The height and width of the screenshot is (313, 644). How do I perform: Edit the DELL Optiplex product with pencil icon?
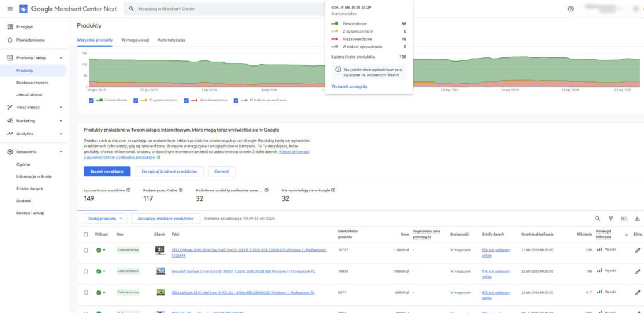pyautogui.click(x=638, y=250)
